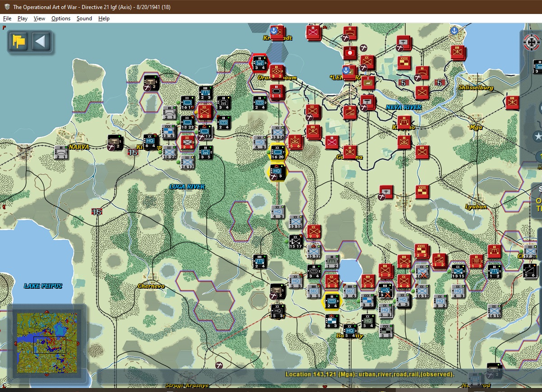
Task: Click the star icon on right panel
Action: (x=537, y=136)
